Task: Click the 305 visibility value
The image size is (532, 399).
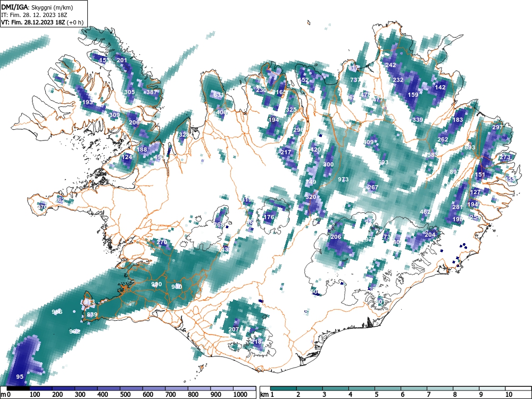Action: 129,92
